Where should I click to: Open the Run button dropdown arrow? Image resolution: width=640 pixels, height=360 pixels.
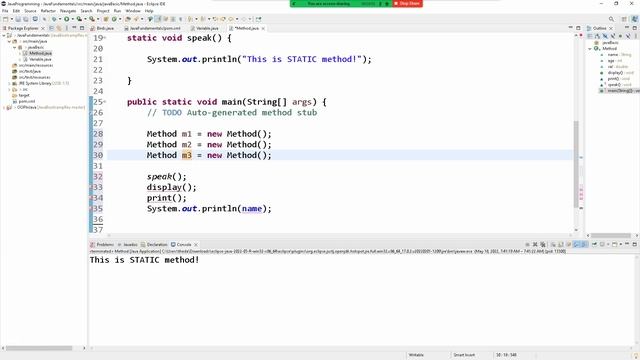click(x=72, y=19)
